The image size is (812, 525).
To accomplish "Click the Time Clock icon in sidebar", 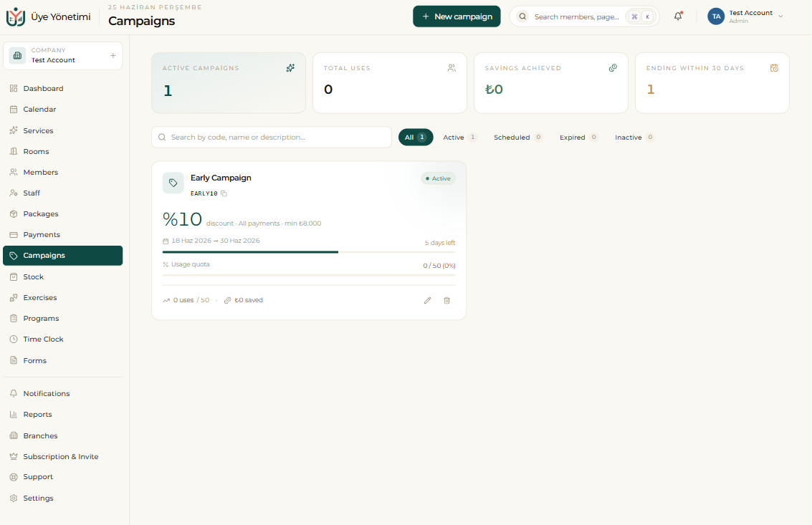I will (14, 339).
